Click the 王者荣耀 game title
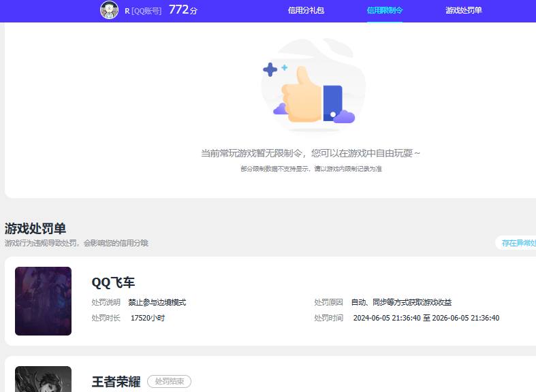 click(x=116, y=381)
